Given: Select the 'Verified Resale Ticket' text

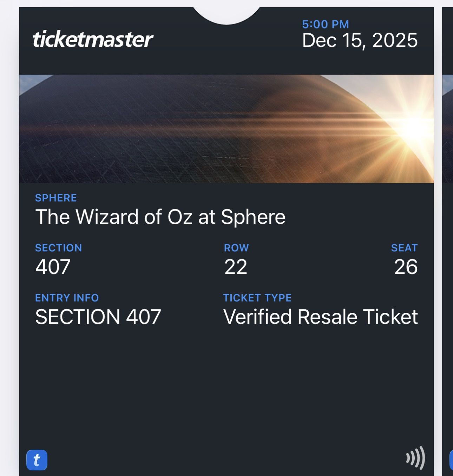Looking at the screenshot, I should point(320,317).
